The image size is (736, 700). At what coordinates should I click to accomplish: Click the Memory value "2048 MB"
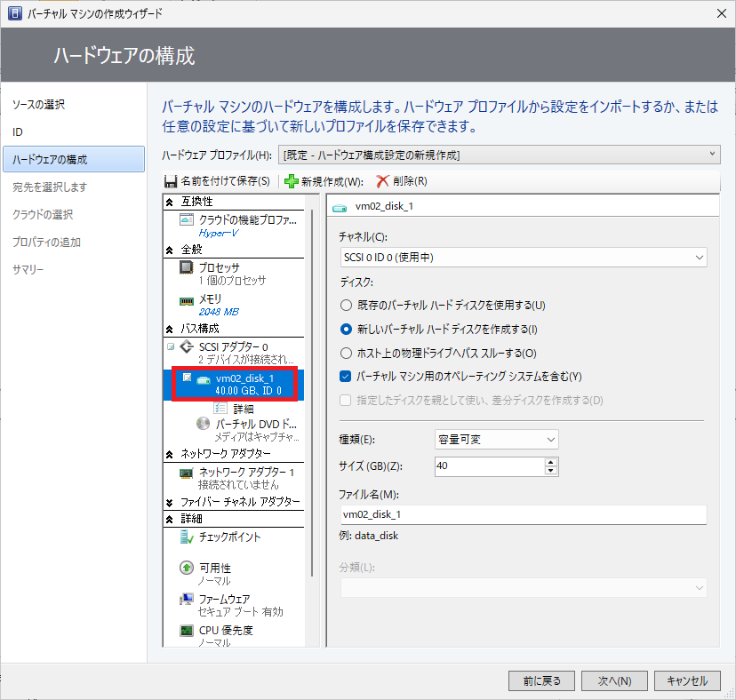pyautogui.click(x=219, y=312)
